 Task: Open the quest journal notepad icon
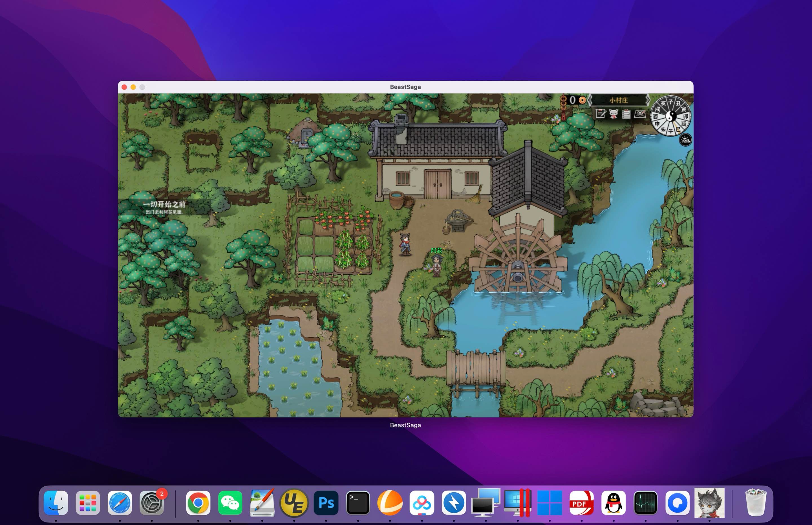[x=601, y=114]
